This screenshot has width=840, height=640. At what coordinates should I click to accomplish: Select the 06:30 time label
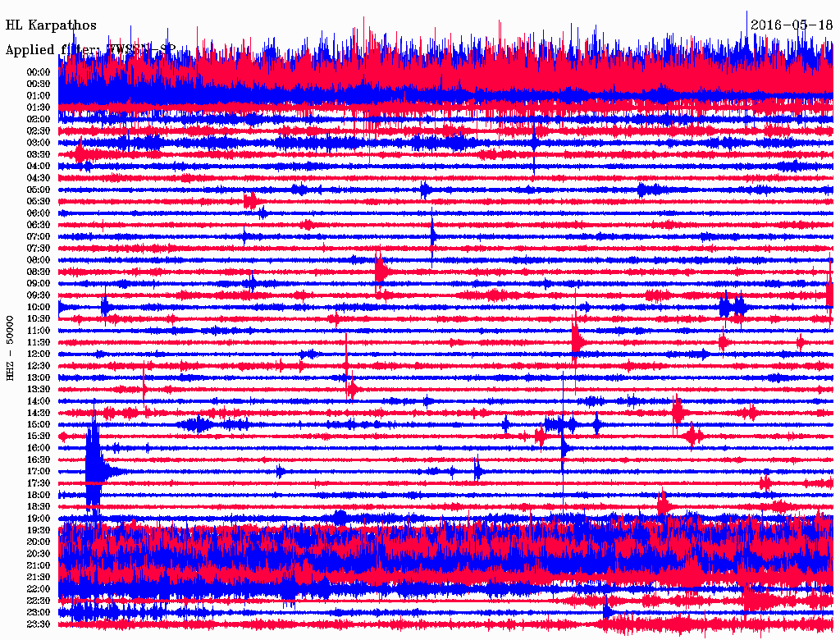pos(38,225)
